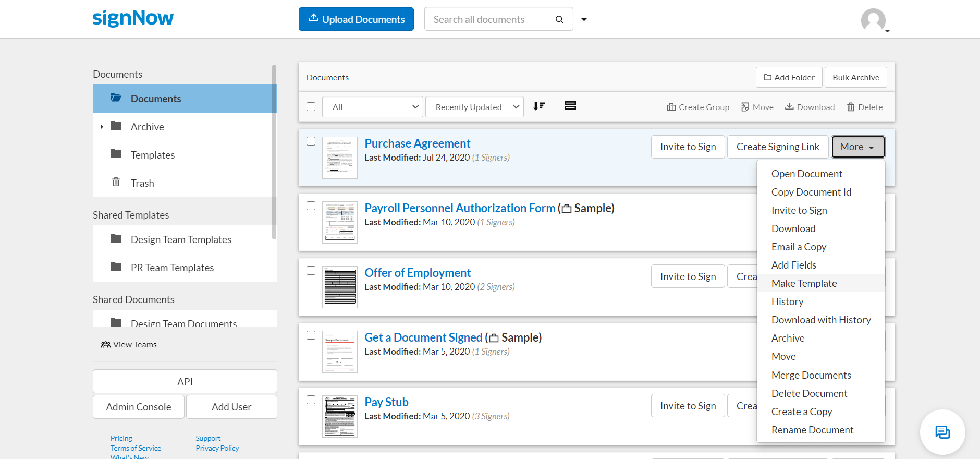Screen dimensions: 980x459
Task: Click the user profile avatar
Action: (874, 20)
